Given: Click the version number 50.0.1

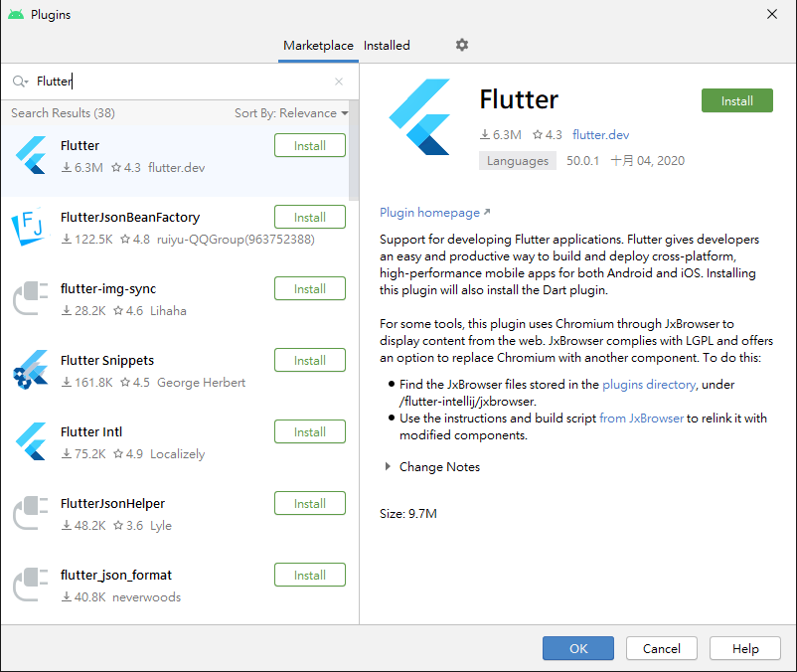Looking at the screenshot, I should pos(582,161).
